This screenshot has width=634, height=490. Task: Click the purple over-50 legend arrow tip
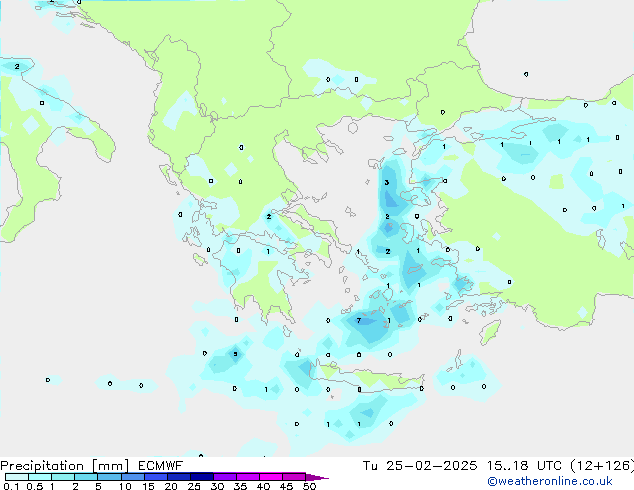[x=317, y=478]
